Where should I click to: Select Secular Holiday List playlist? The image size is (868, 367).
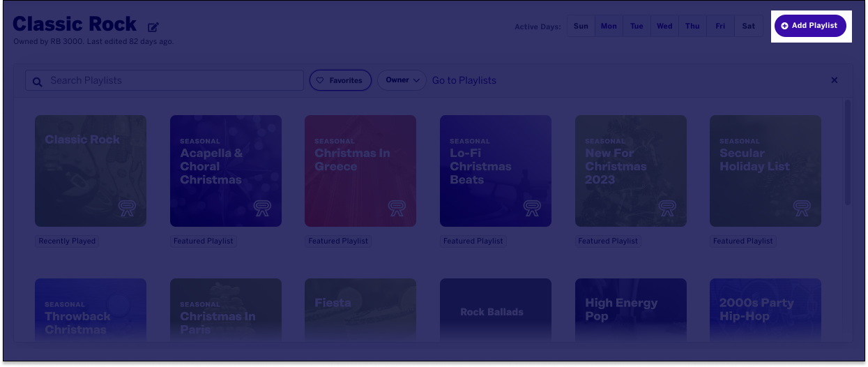[766, 171]
